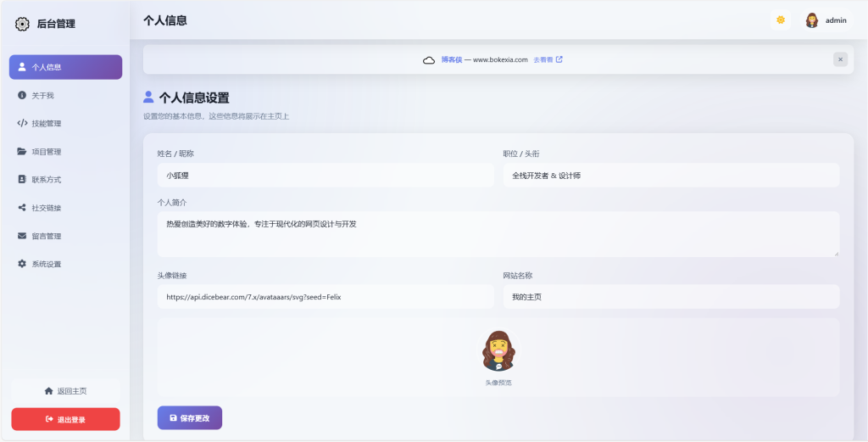Click the 姓名 / 昵称 field label
868x442 pixels.
(x=176, y=154)
